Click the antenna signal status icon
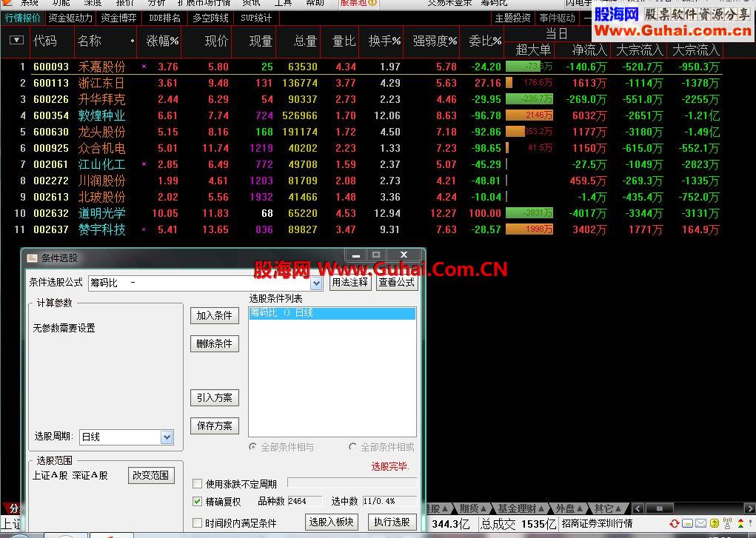The width and height of the screenshot is (756, 538). tap(727, 523)
